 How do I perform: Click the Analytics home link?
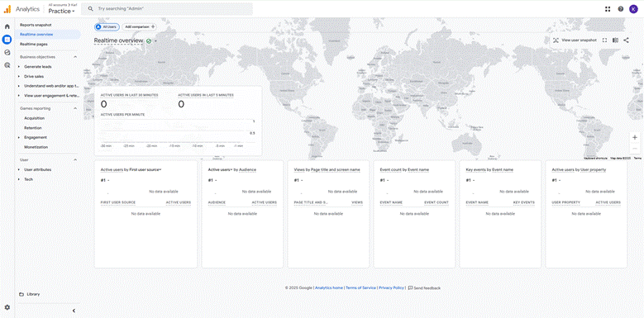click(x=329, y=288)
